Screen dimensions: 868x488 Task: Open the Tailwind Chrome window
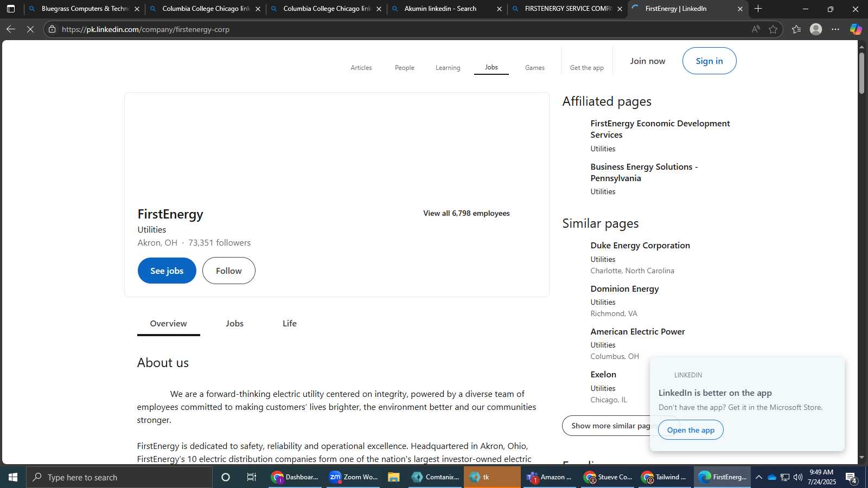(664, 477)
